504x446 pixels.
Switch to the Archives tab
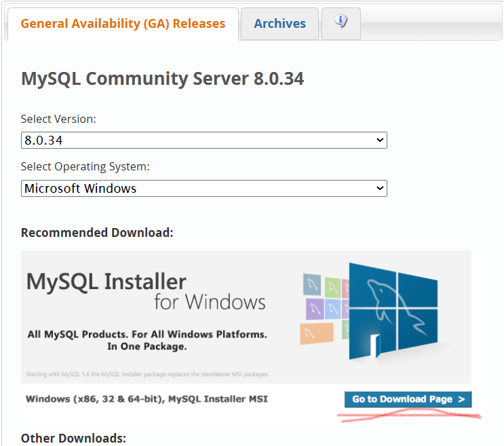point(279,24)
